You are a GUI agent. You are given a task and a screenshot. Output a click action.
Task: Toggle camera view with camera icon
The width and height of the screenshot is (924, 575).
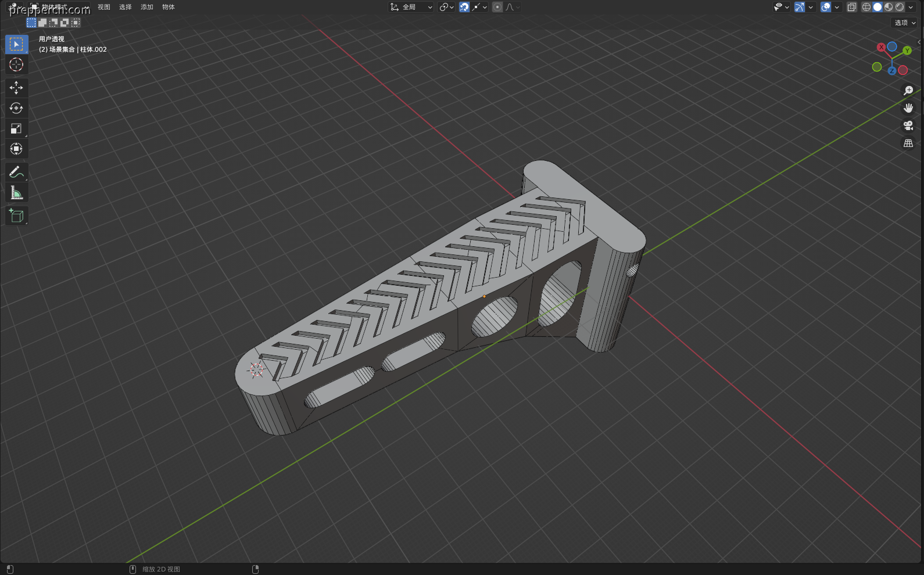(x=908, y=125)
